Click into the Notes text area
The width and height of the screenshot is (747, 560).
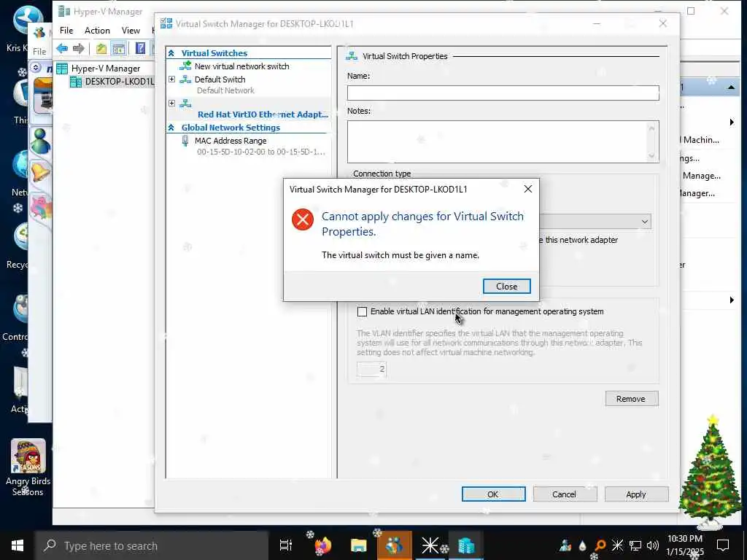tap(497, 141)
